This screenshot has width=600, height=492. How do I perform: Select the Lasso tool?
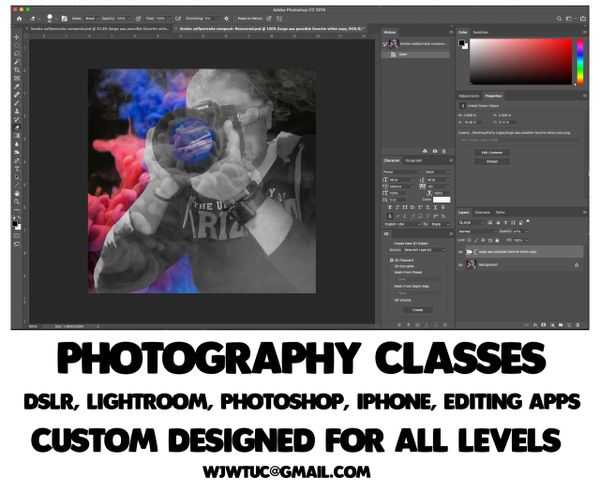tap(17, 53)
